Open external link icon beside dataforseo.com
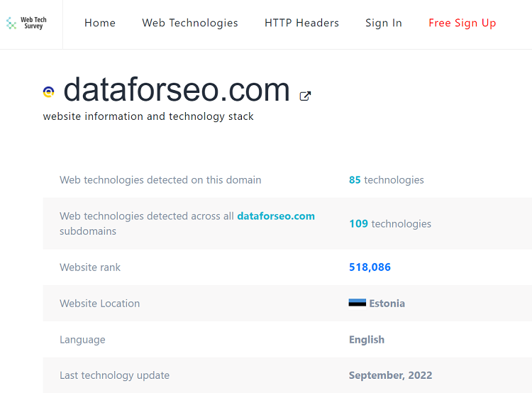Image resolution: width=532 pixels, height=393 pixels. point(305,96)
